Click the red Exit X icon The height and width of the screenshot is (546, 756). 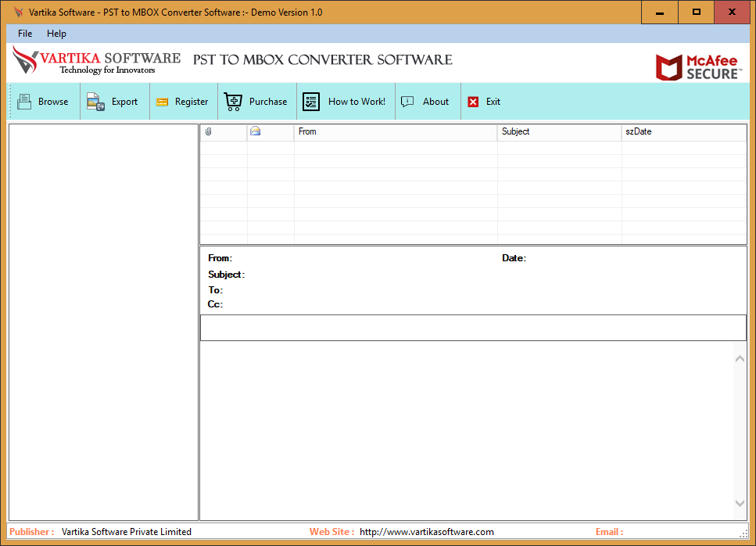(x=474, y=102)
